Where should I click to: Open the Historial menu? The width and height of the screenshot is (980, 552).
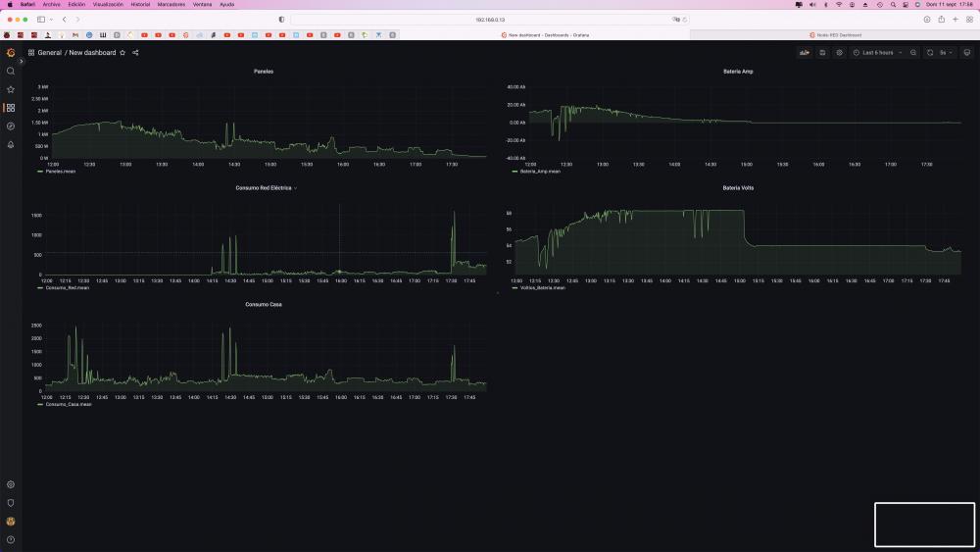140,4
